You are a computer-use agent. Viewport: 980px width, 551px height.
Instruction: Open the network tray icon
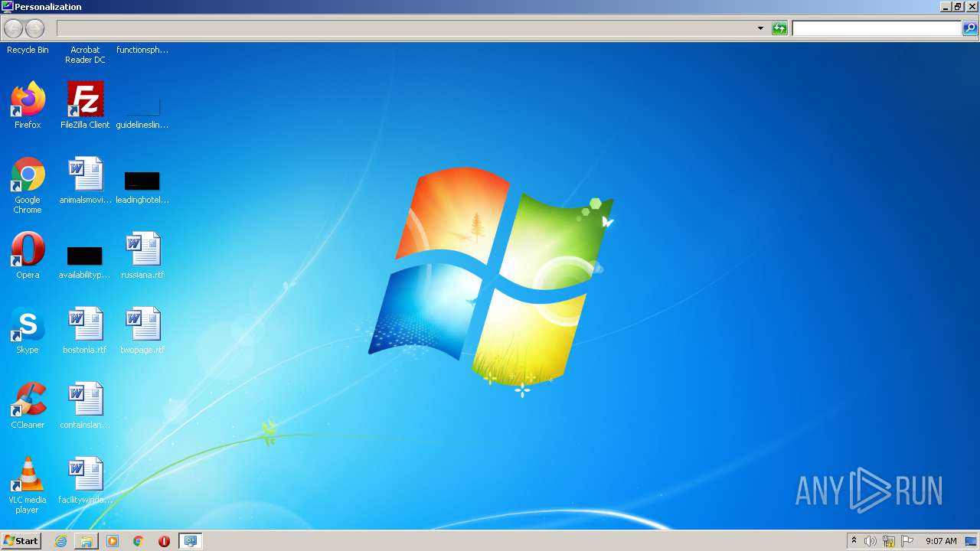click(889, 541)
